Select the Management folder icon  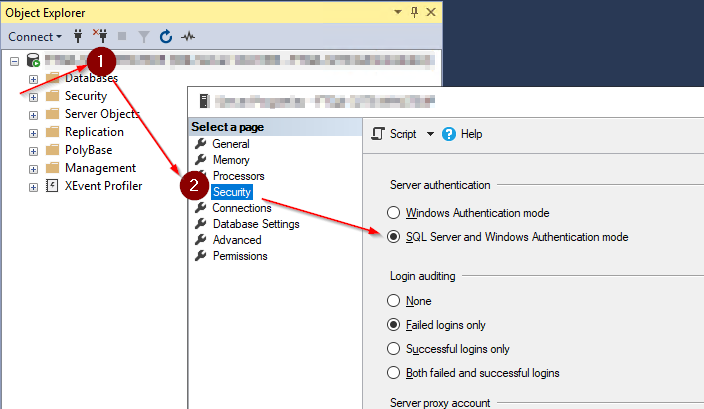(x=53, y=167)
